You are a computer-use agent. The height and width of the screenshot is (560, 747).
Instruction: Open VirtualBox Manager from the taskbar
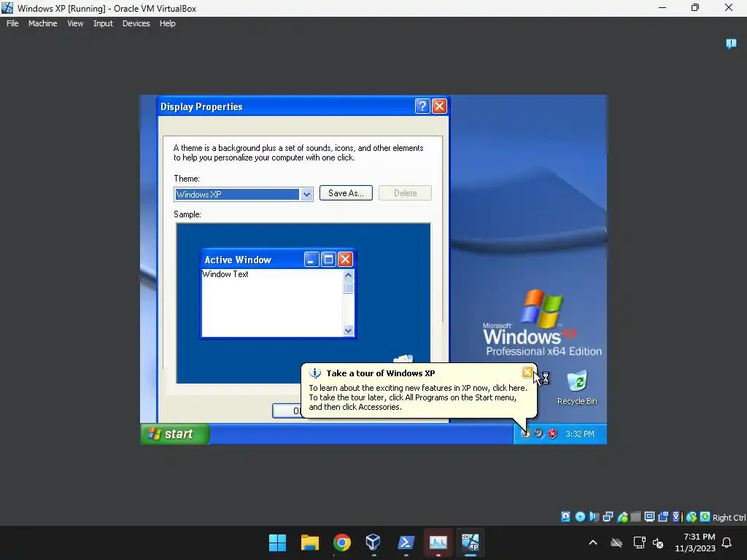click(x=373, y=542)
